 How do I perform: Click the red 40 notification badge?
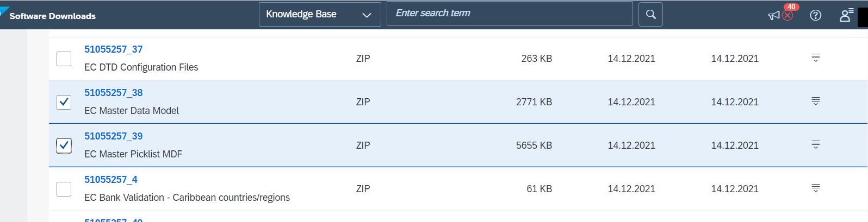click(x=791, y=7)
